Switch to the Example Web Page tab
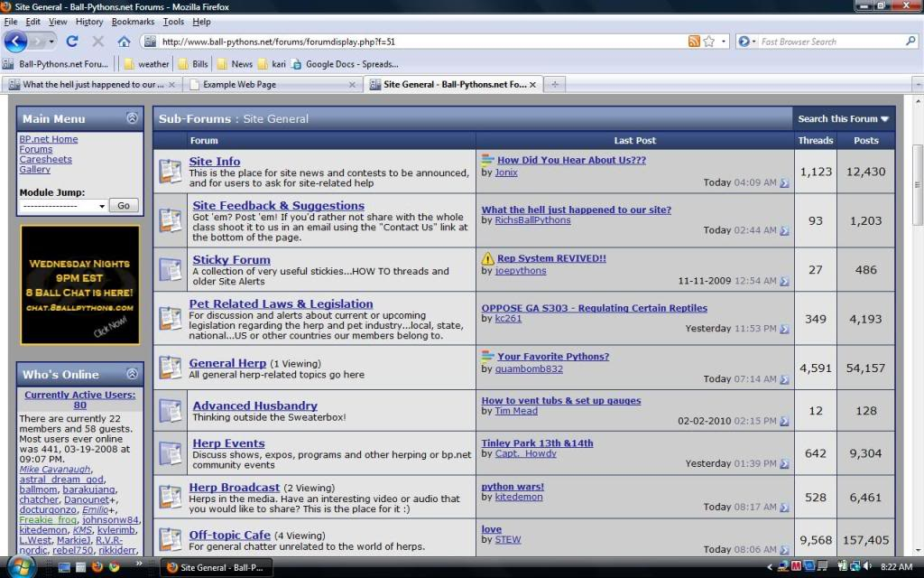Viewport: 924px width, 578px height. [273, 84]
